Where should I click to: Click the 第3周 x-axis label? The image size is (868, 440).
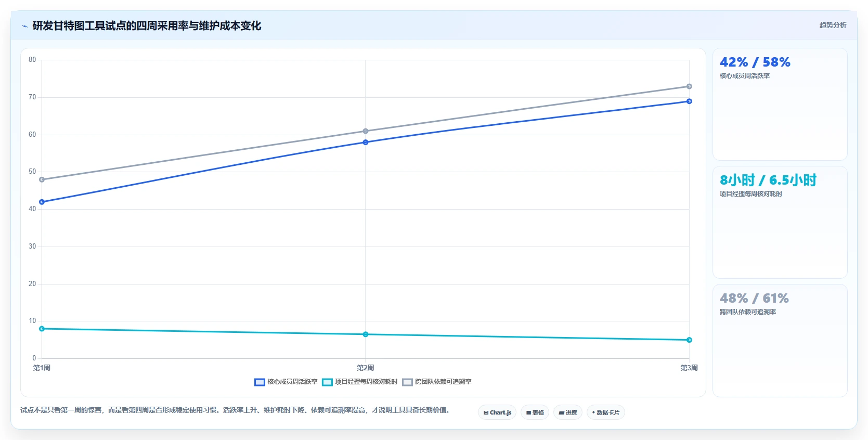pos(689,368)
